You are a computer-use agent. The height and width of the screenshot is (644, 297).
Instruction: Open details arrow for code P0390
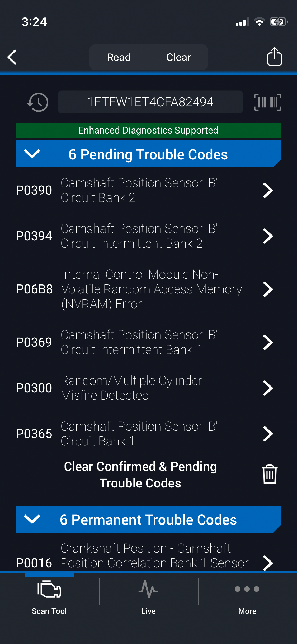click(x=268, y=190)
